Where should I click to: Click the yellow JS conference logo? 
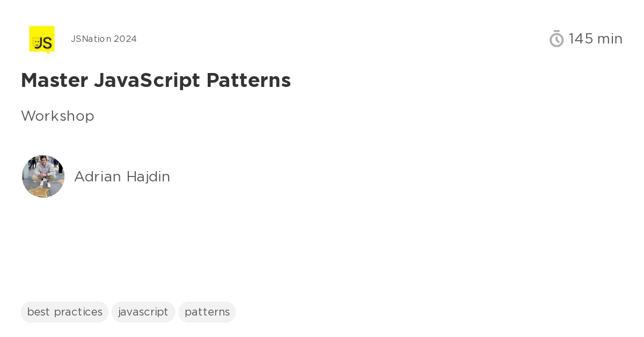(42, 40)
